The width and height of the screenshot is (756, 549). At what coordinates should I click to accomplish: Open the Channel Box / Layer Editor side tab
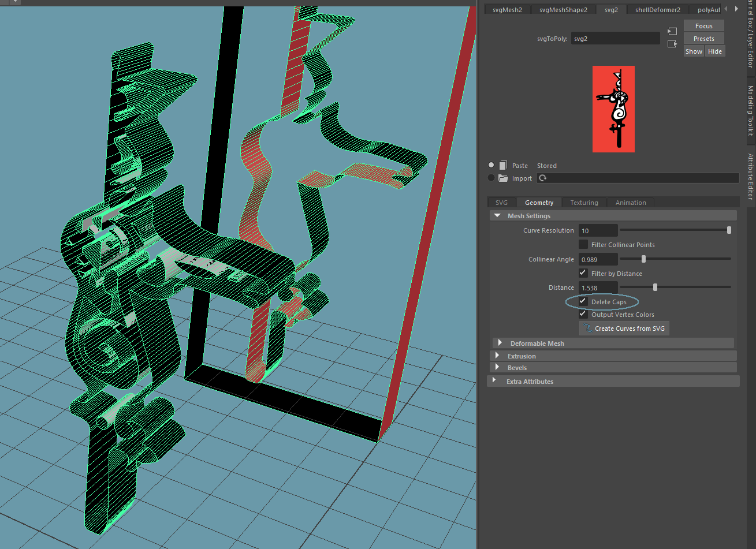(750, 36)
